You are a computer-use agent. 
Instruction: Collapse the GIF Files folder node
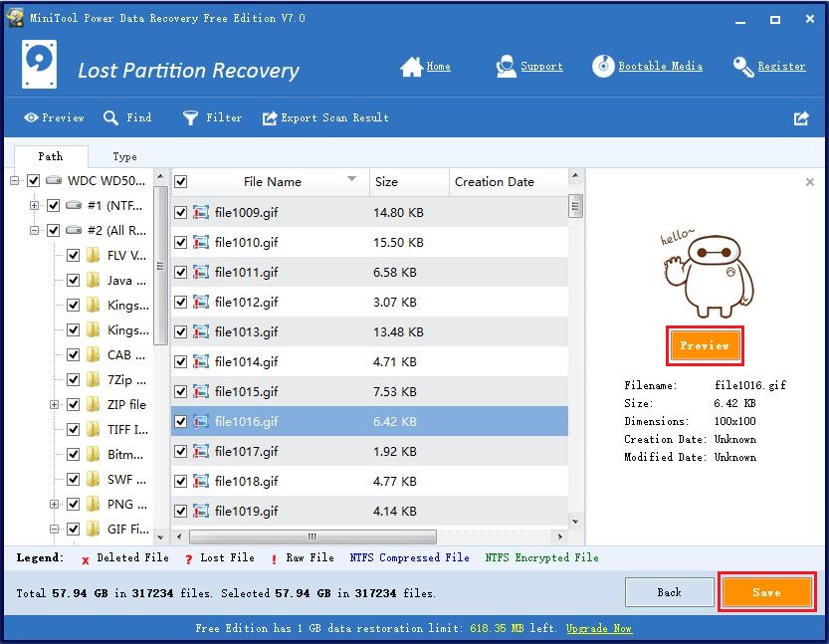[54, 529]
